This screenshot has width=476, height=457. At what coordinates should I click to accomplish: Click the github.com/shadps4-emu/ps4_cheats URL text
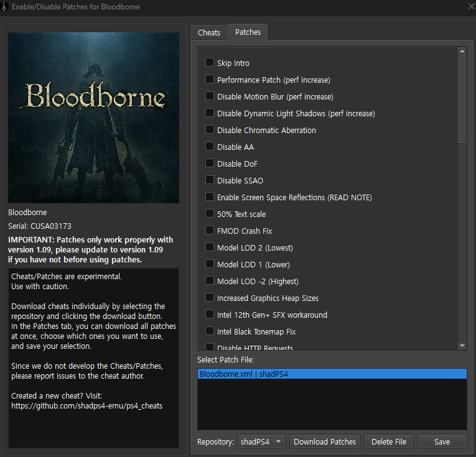pos(87,406)
